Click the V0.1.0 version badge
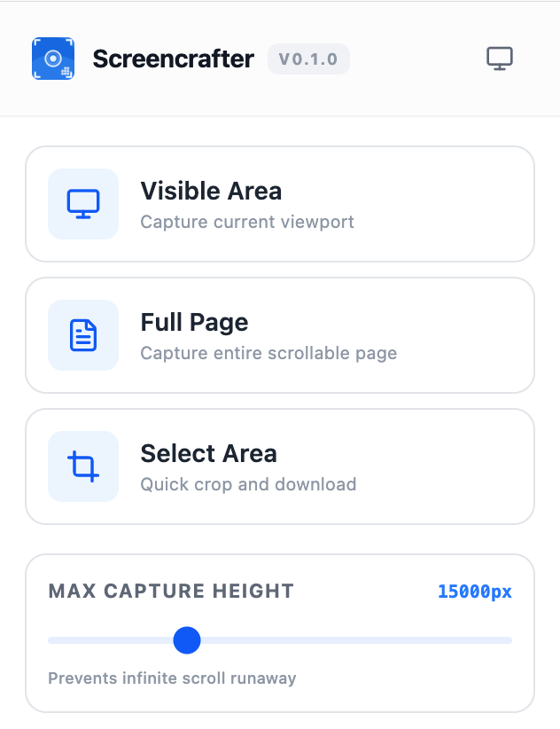Image resolution: width=560 pixels, height=729 pixels. pos(308,59)
